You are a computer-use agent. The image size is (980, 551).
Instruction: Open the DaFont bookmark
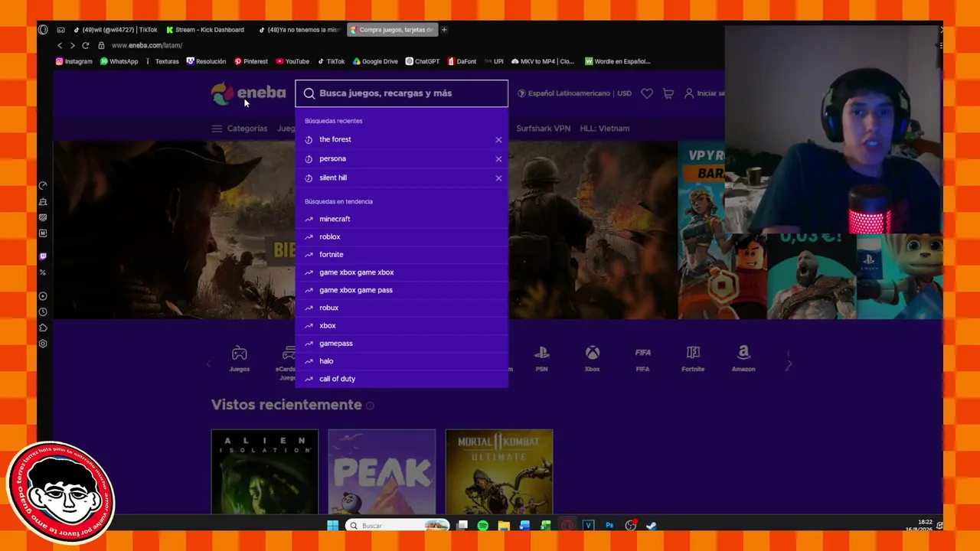tap(462, 61)
